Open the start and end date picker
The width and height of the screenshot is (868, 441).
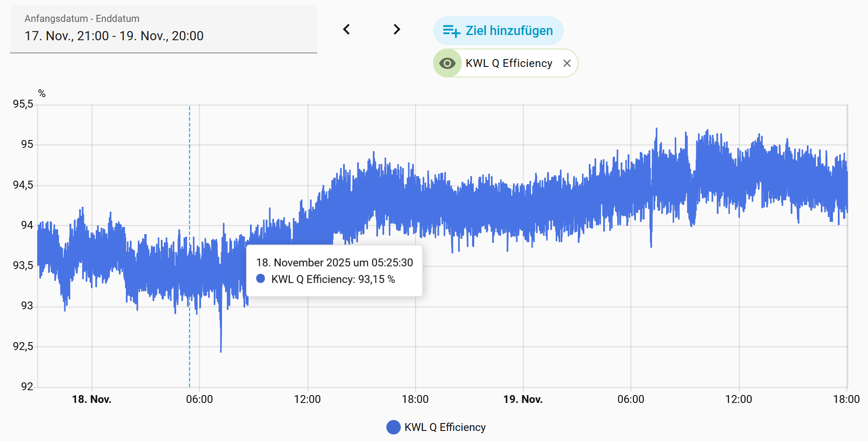coord(163,29)
